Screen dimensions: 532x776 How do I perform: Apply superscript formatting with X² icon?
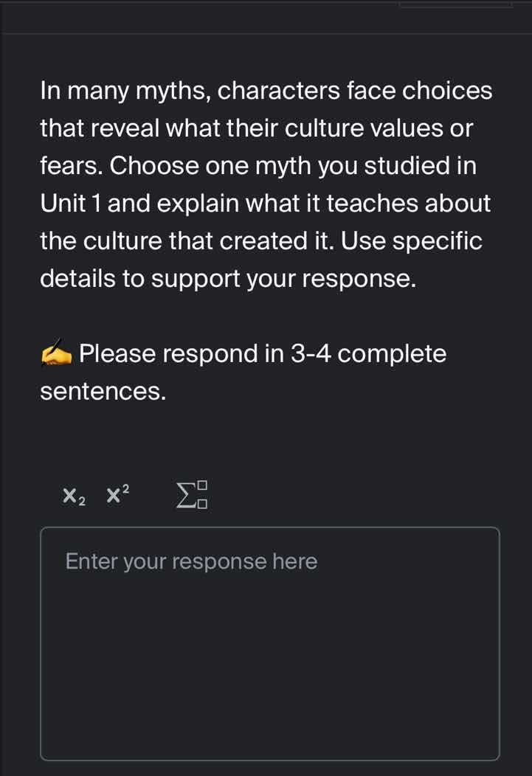(x=118, y=493)
